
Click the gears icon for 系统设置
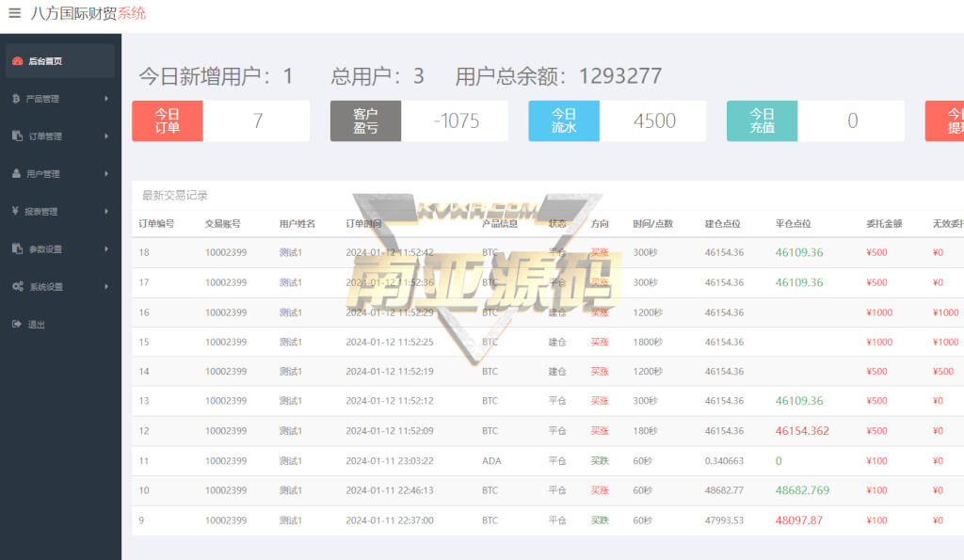(x=18, y=286)
